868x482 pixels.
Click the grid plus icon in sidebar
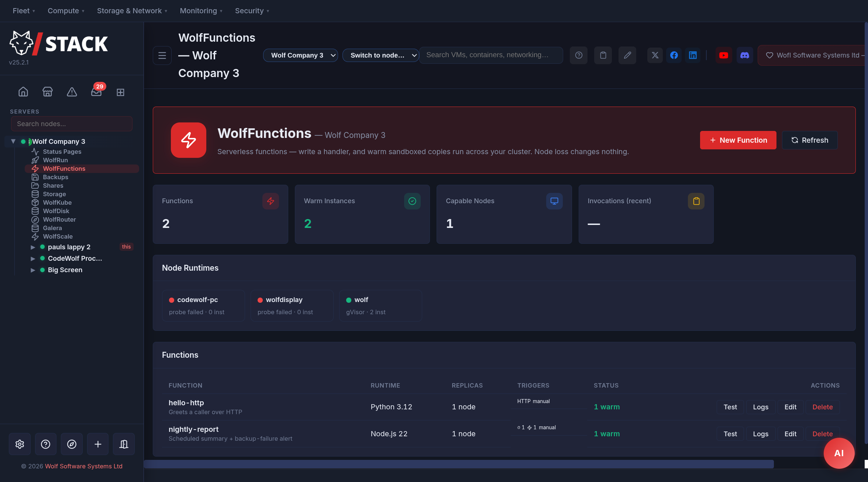click(121, 92)
